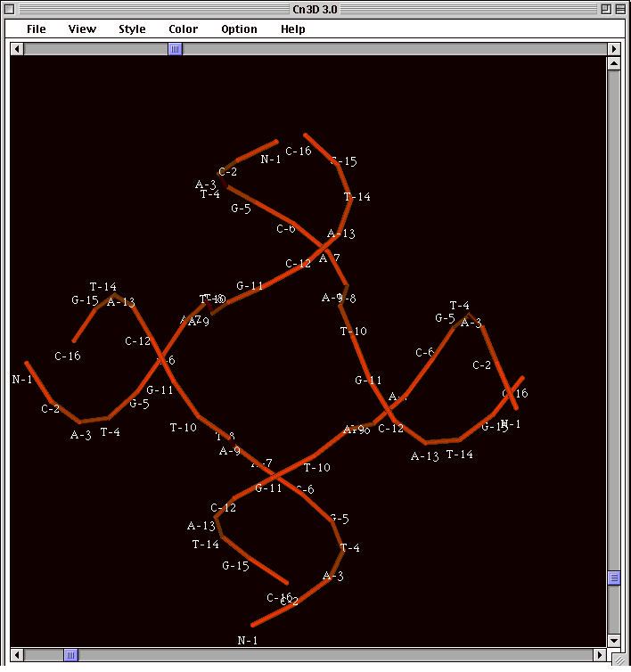
Task: Click the Cn3D 3.0 title text
Action: point(315,9)
